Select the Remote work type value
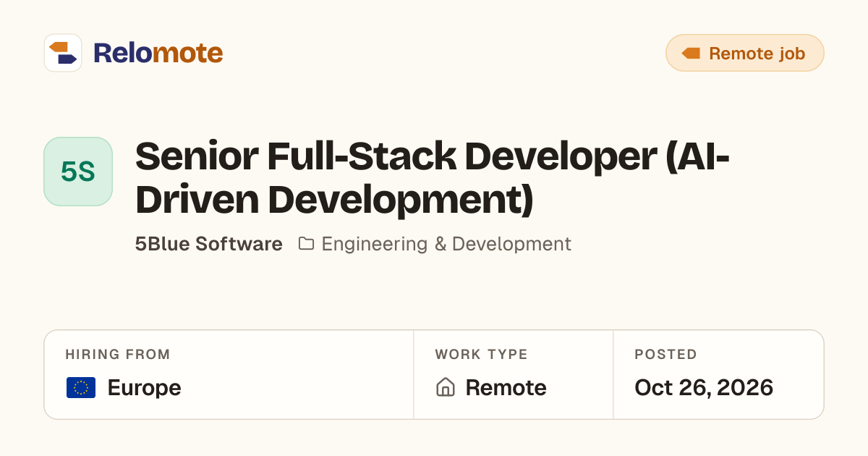Screen dimensions: 868x456 point(506,388)
